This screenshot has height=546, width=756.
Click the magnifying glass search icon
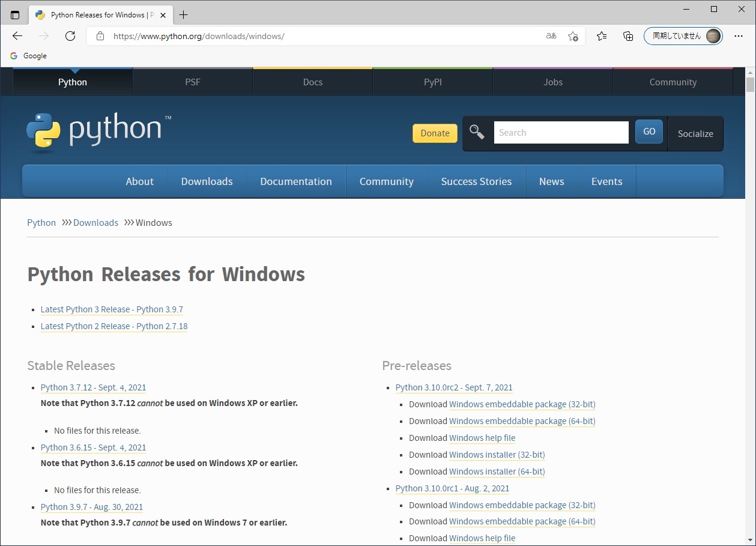(477, 132)
